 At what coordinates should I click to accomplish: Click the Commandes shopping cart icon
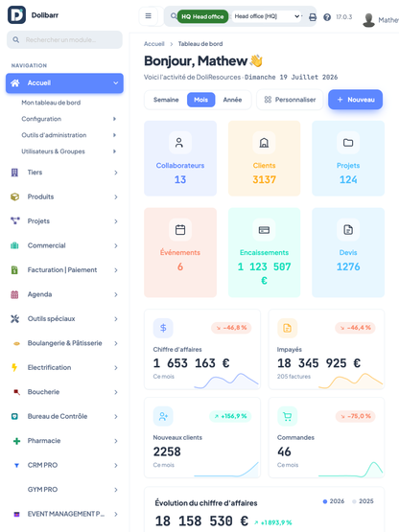point(288,416)
